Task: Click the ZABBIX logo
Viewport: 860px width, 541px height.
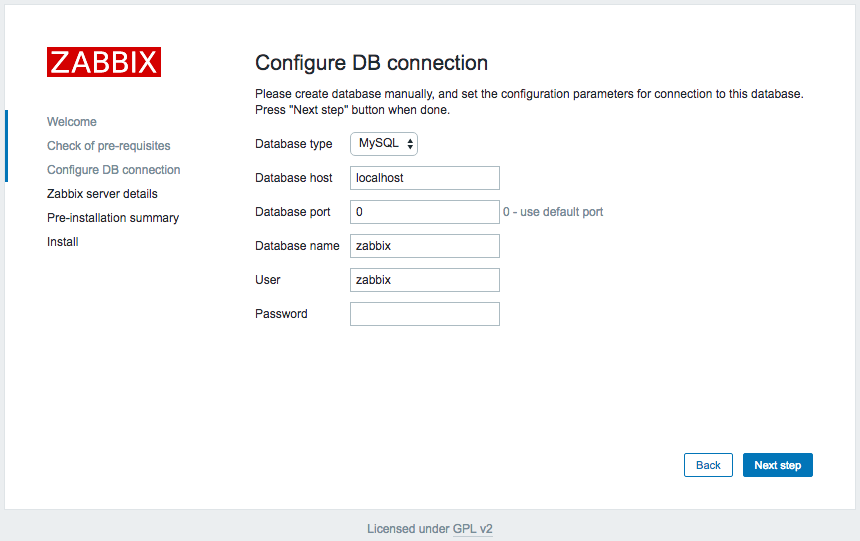Action: pyautogui.click(x=104, y=62)
